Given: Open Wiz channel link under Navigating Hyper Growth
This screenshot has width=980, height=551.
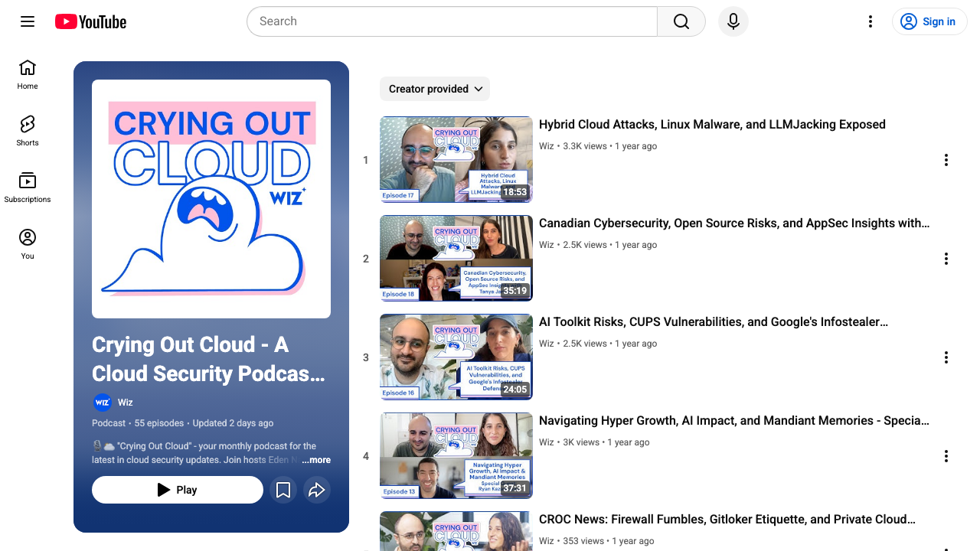Looking at the screenshot, I should click(546, 442).
